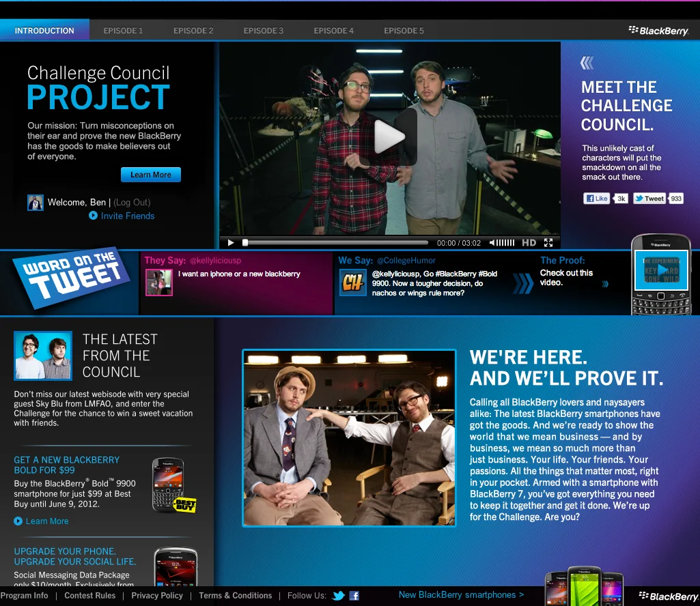Screen dimensions: 700x606
Task: Click the small play icon in video controls
Action: [x=231, y=243]
